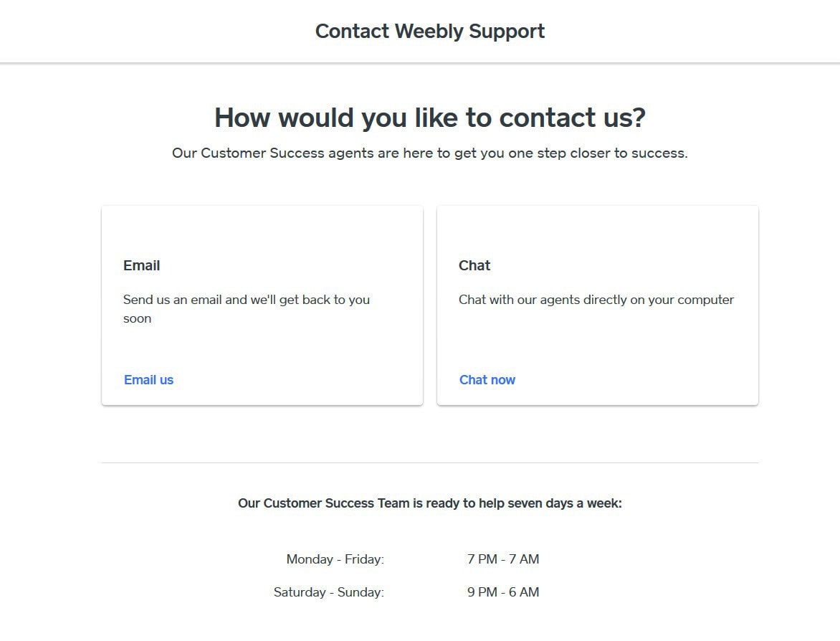Click the Saturday - Sunday label
Viewport: 840px width, 641px height.
coord(328,592)
